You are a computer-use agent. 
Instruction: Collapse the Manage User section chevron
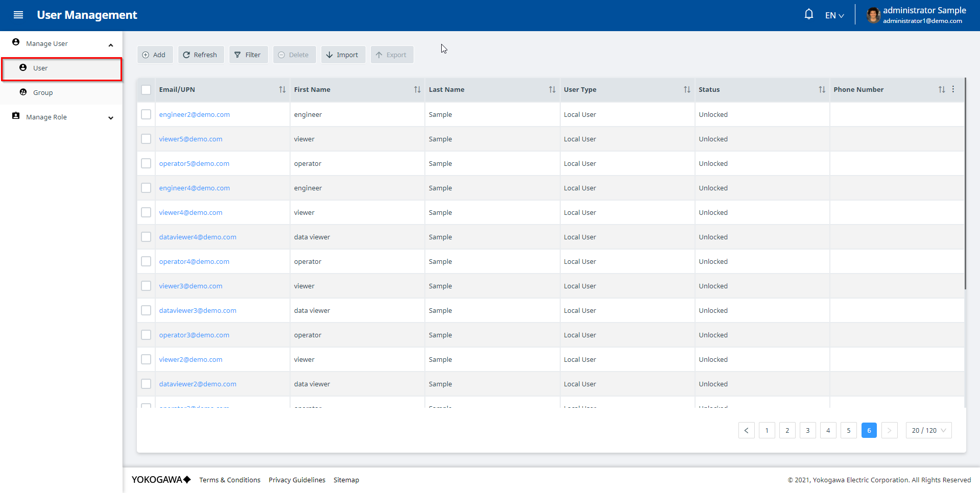tap(111, 45)
